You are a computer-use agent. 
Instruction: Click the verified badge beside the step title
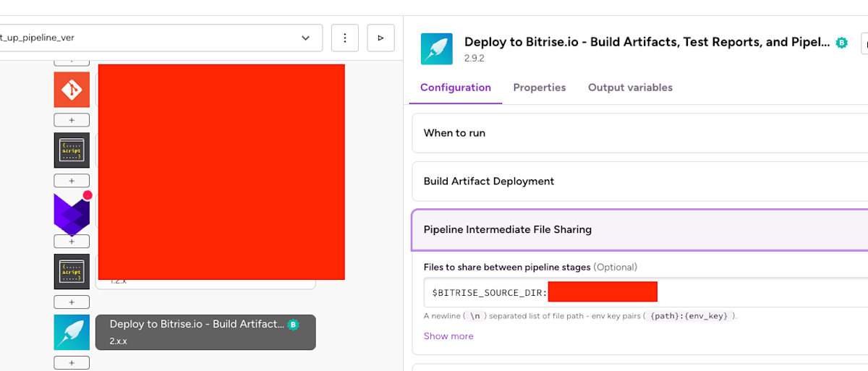point(841,43)
